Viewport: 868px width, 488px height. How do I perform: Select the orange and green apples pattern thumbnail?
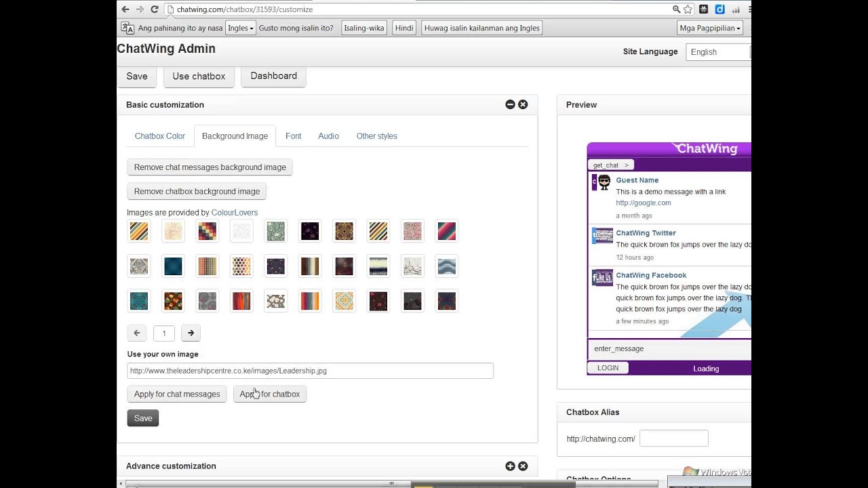(173, 300)
